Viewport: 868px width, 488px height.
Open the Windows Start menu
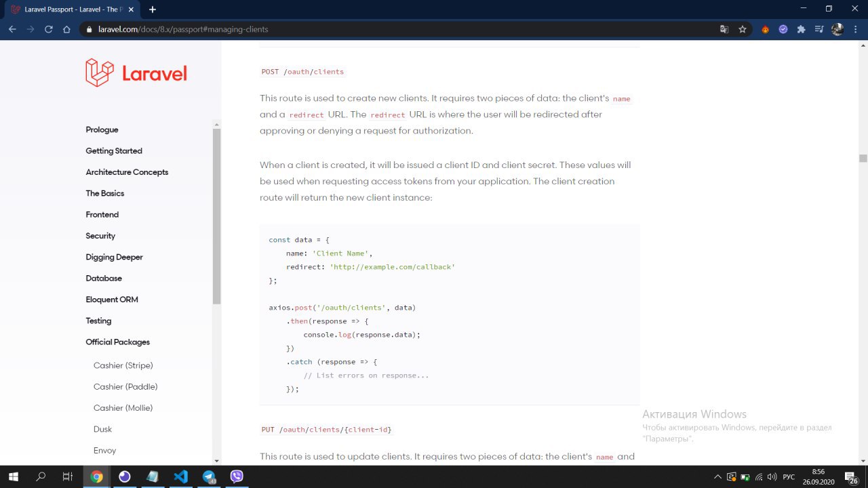pyautogui.click(x=13, y=476)
